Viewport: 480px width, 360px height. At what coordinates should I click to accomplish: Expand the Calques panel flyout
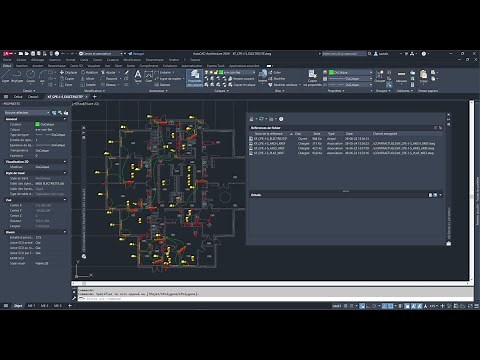221,91
